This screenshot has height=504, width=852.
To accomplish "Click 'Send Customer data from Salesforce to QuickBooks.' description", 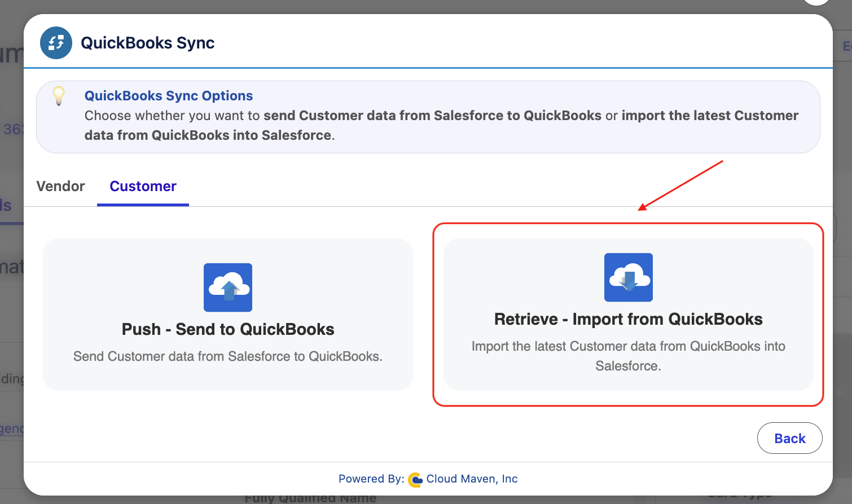I will click(228, 356).
